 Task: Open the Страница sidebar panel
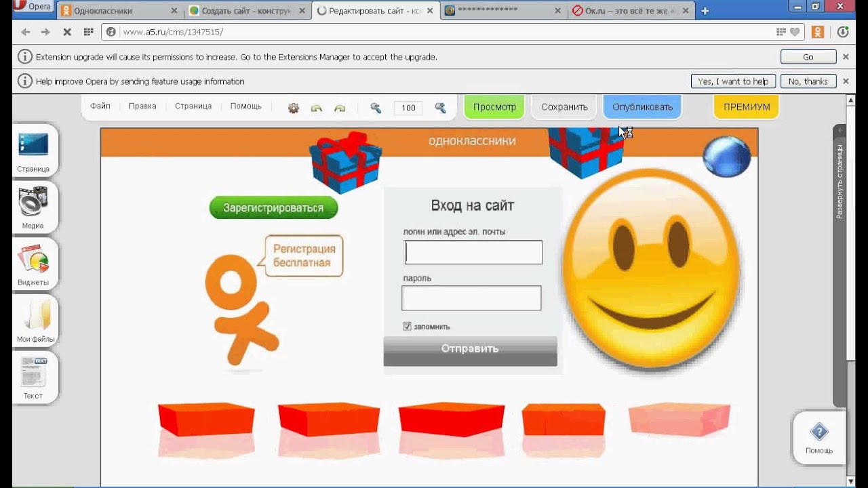pos(34,150)
